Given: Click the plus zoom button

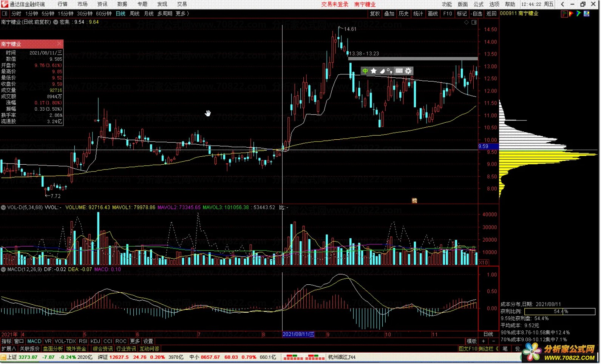Looking at the screenshot, I should tap(483, 341).
